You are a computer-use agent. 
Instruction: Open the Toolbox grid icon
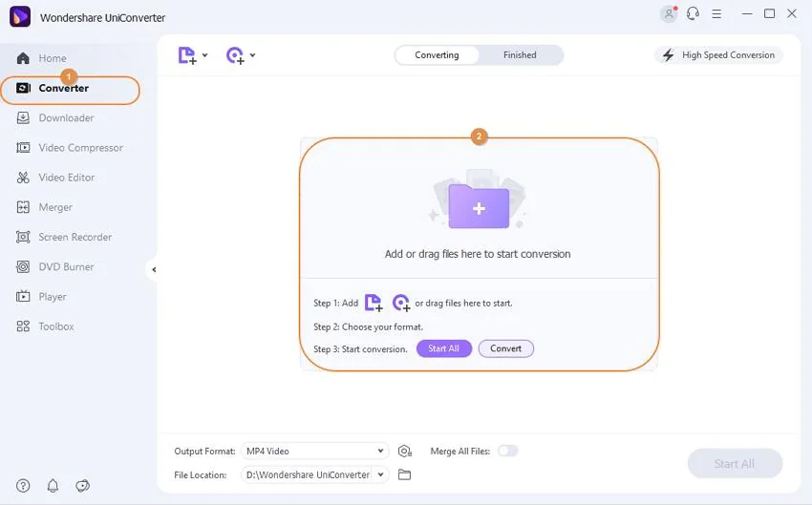coord(23,326)
